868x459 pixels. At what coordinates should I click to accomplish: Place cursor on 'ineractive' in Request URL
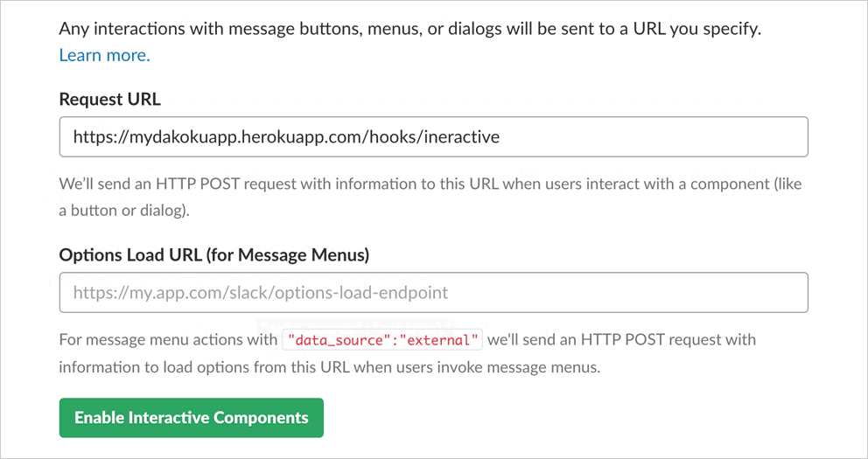pos(461,137)
